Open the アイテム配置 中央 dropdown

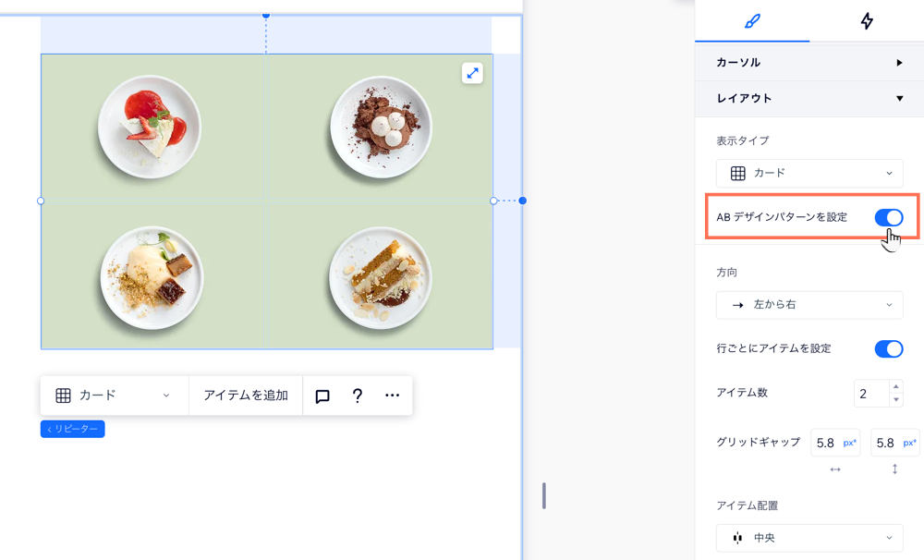pyautogui.click(x=809, y=538)
